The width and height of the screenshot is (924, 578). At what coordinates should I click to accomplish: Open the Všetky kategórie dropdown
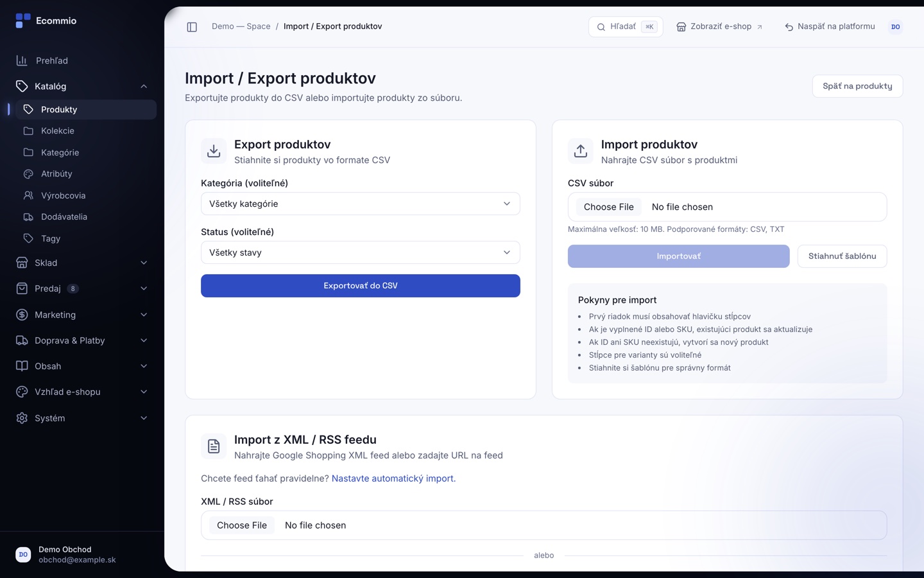pos(361,204)
